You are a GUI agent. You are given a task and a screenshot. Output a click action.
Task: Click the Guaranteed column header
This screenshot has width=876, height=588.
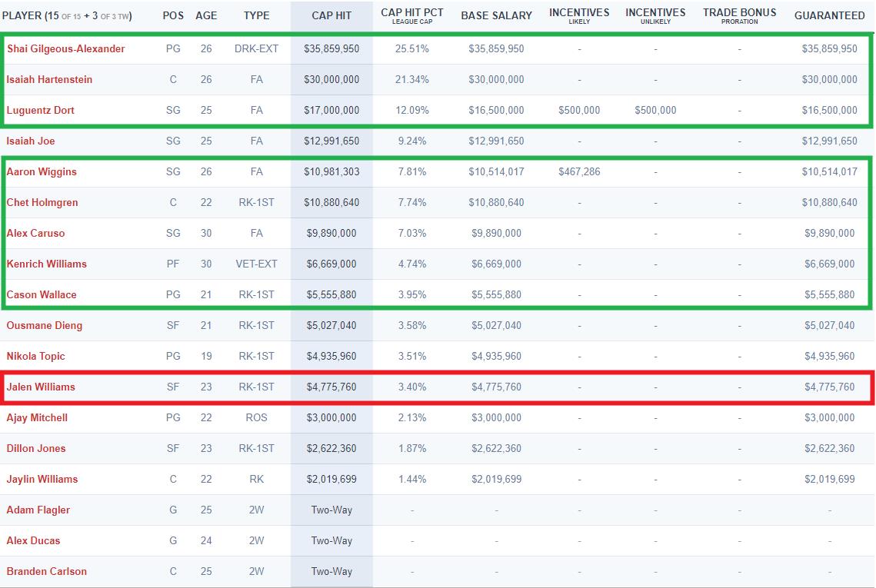[829, 15]
